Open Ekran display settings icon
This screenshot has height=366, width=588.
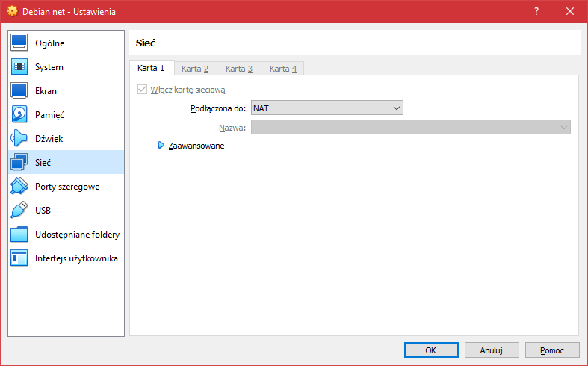(x=20, y=91)
